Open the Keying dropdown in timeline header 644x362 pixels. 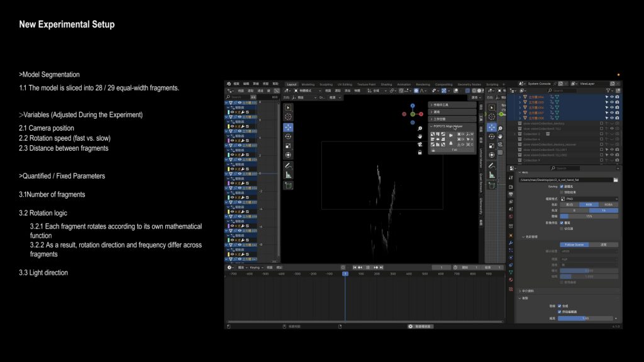[x=255, y=267]
